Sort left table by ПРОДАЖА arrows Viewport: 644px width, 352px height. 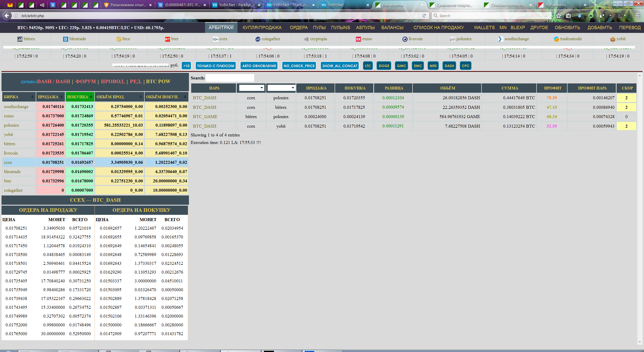tap(62, 97)
